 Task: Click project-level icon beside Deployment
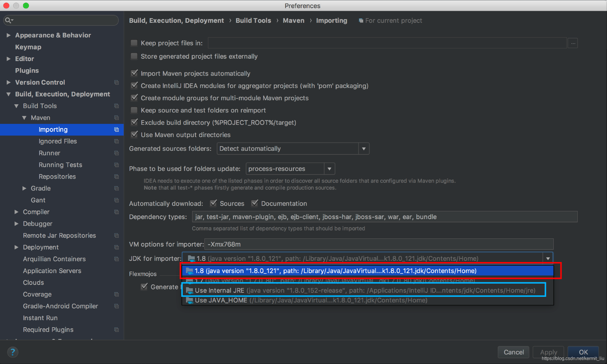tap(117, 247)
